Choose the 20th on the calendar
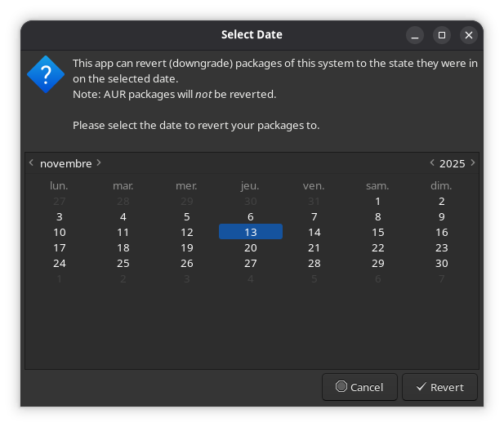 tap(250, 247)
